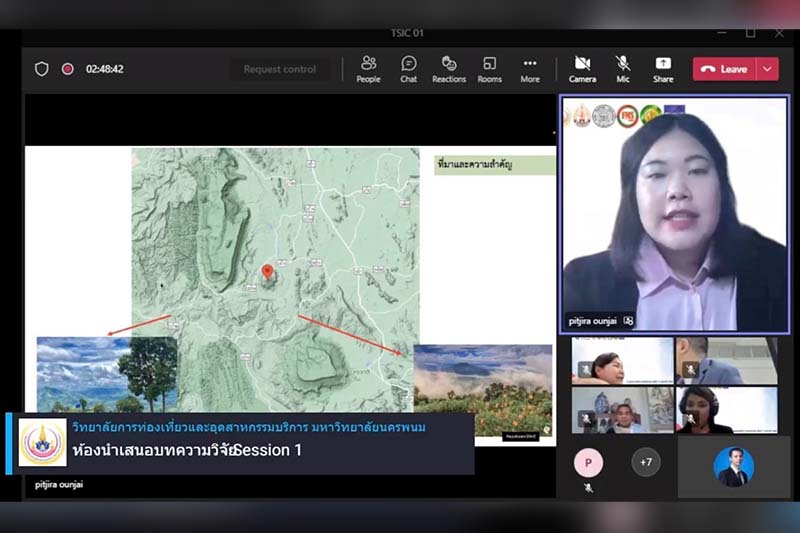The height and width of the screenshot is (533, 800).
Task: Open the Reactions menu
Action: (x=449, y=68)
